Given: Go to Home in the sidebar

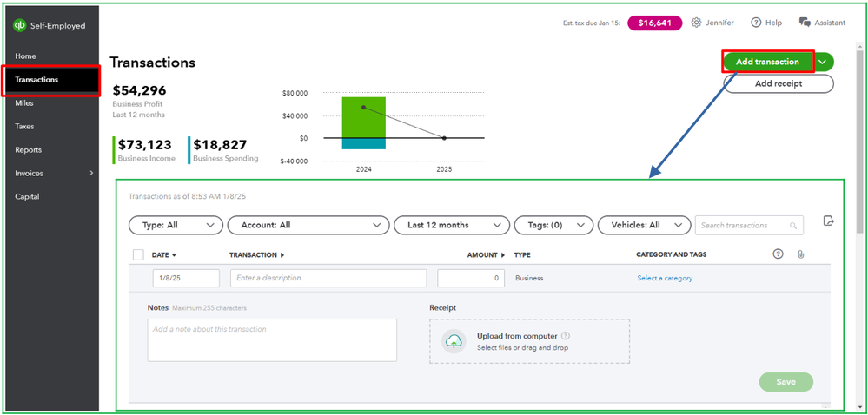Looking at the screenshot, I should point(25,56).
